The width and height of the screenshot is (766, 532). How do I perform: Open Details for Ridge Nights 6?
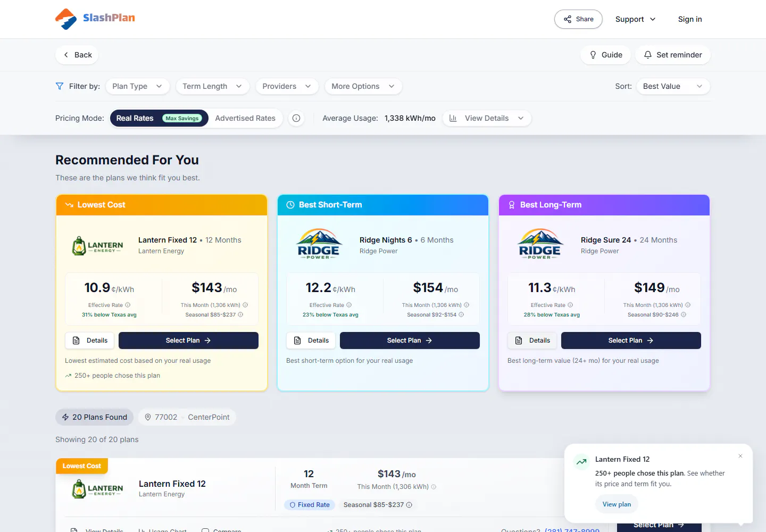coord(311,340)
